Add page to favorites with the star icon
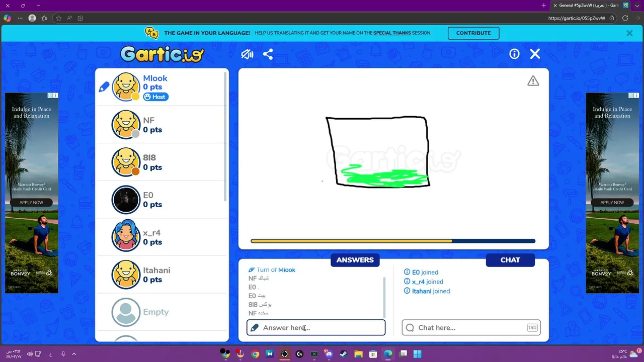Screen dimensions: 644x362 [x=58, y=18]
